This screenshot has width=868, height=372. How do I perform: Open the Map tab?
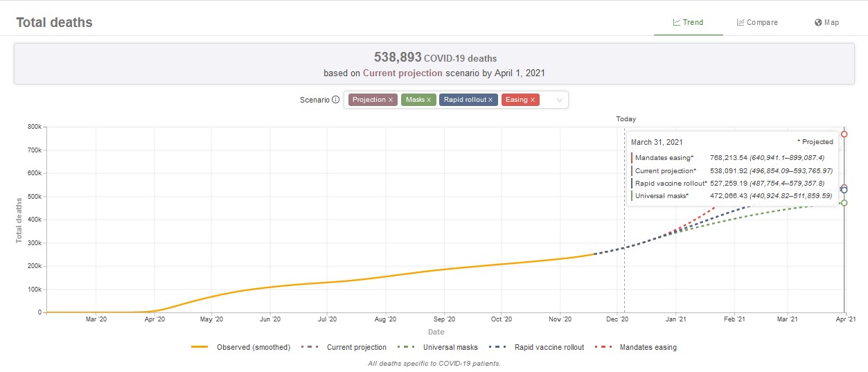(x=827, y=22)
